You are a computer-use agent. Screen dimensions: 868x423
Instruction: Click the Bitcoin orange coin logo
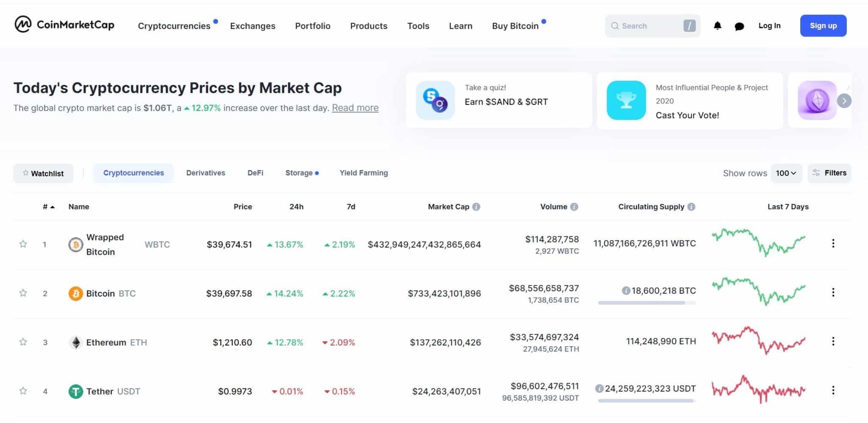pos(75,294)
